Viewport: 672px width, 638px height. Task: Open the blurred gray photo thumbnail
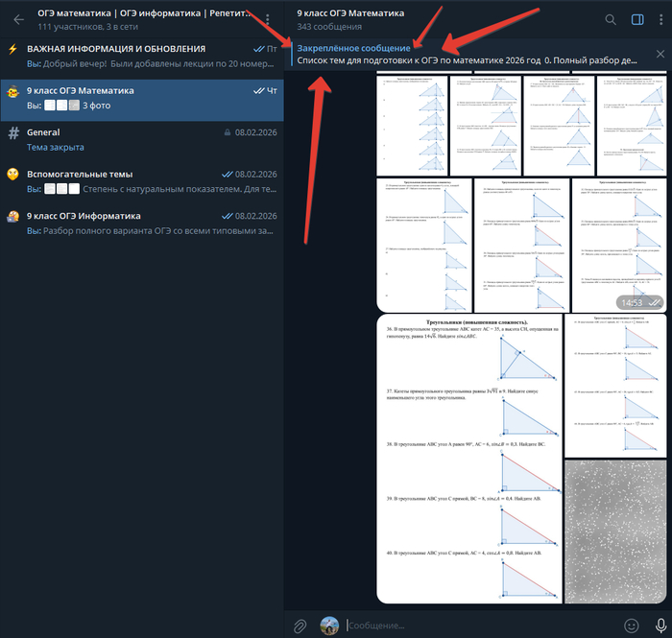(x=615, y=532)
